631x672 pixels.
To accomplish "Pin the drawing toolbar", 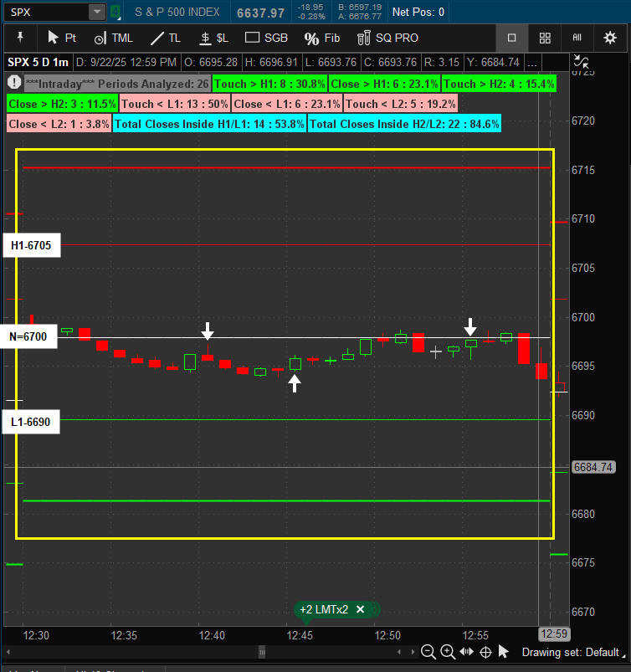I will (20, 38).
